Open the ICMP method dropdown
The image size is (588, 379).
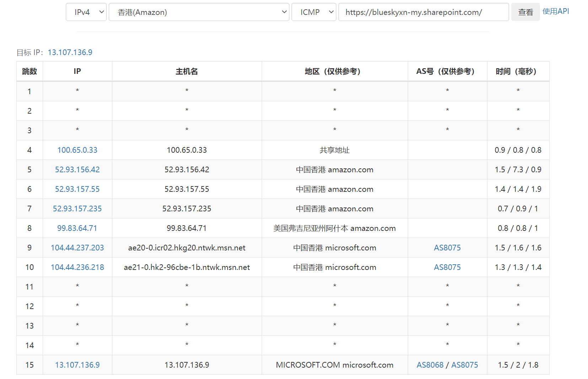(314, 12)
